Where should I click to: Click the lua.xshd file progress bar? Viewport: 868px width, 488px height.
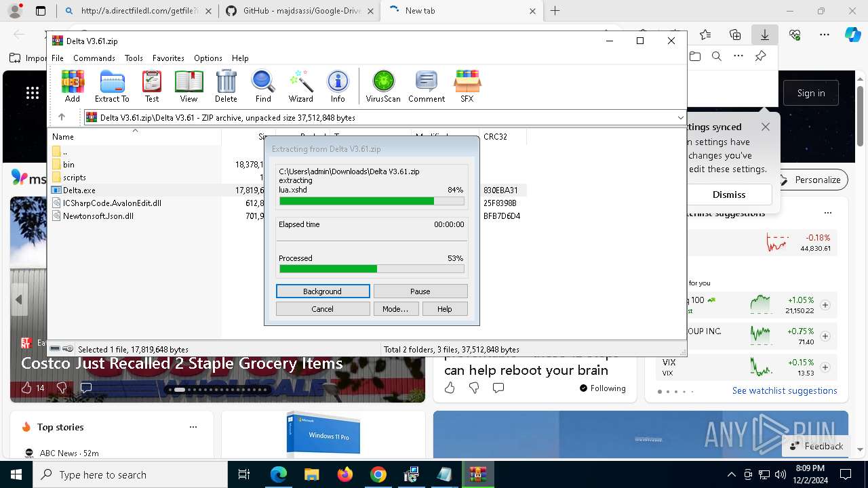(x=372, y=201)
